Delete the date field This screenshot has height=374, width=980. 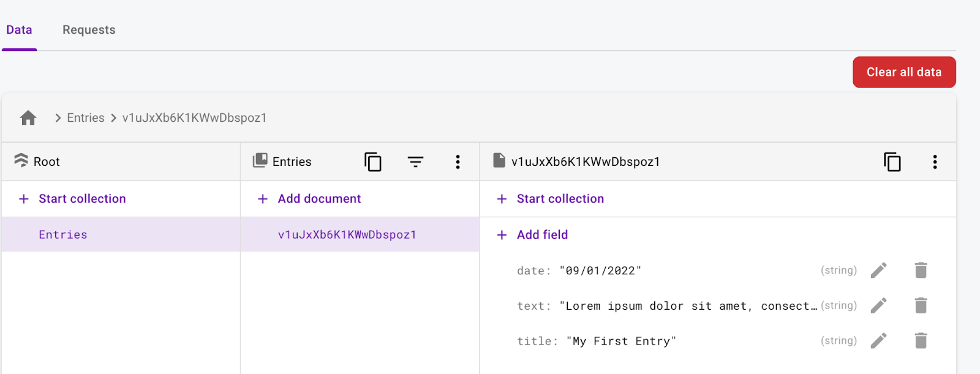[921, 271]
